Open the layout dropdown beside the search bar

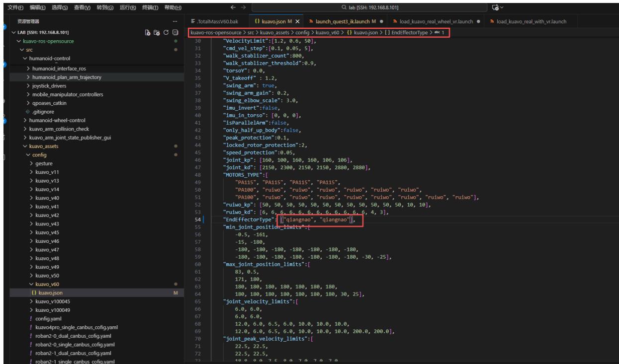click(x=499, y=7)
